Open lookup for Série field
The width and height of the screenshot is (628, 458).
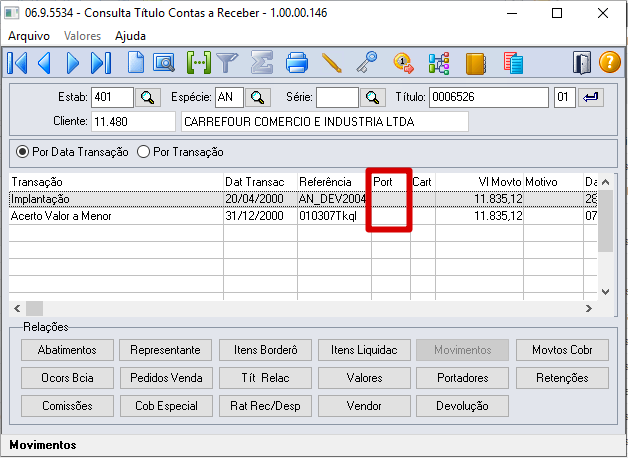[373, 97]
